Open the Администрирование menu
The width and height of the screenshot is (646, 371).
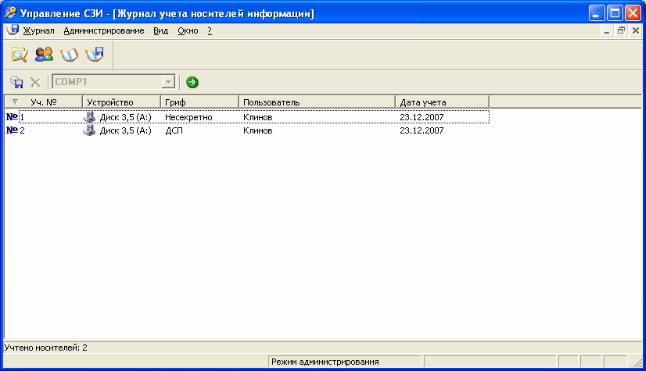[104, 31]
